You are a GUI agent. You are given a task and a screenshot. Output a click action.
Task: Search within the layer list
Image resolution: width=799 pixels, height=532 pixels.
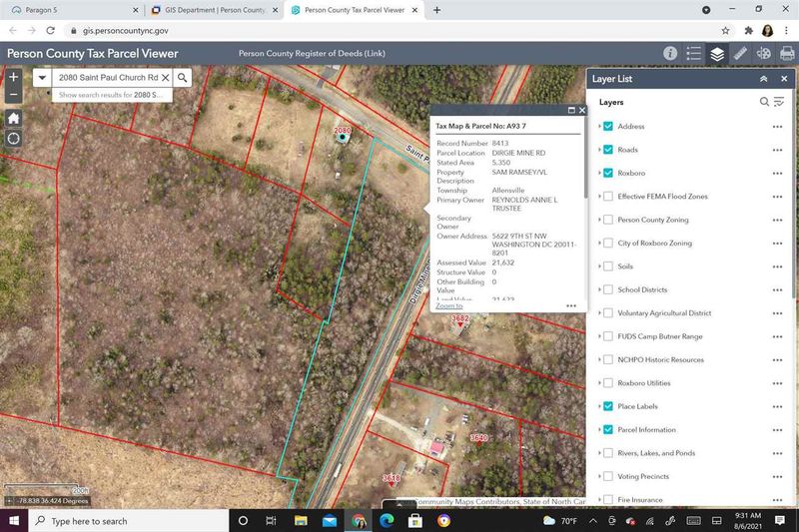(x=764, y=102)
